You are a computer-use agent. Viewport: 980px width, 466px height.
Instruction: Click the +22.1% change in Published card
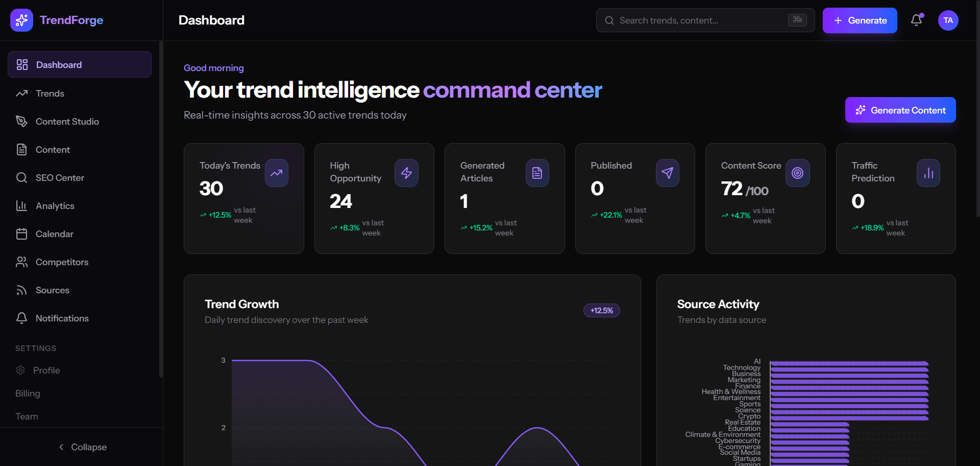coord(607,215)
